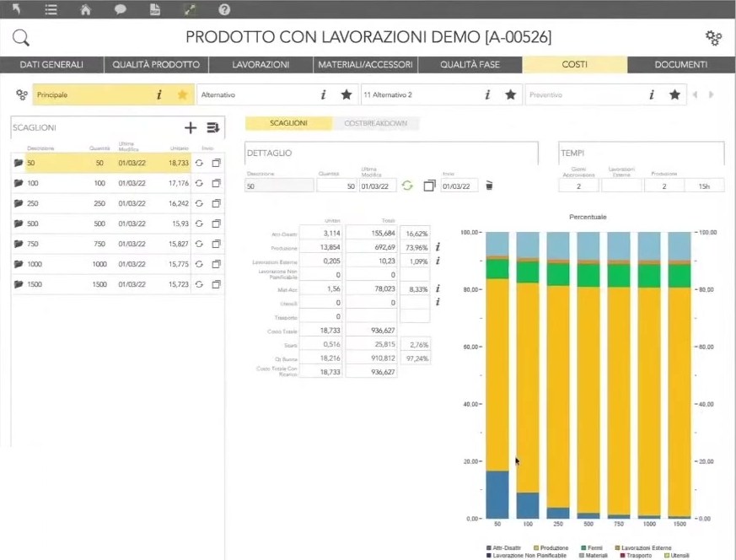The height and width of the screenshot is (560, 736).
Task: Click the magnifier search icon
Action: coord(21,38)
